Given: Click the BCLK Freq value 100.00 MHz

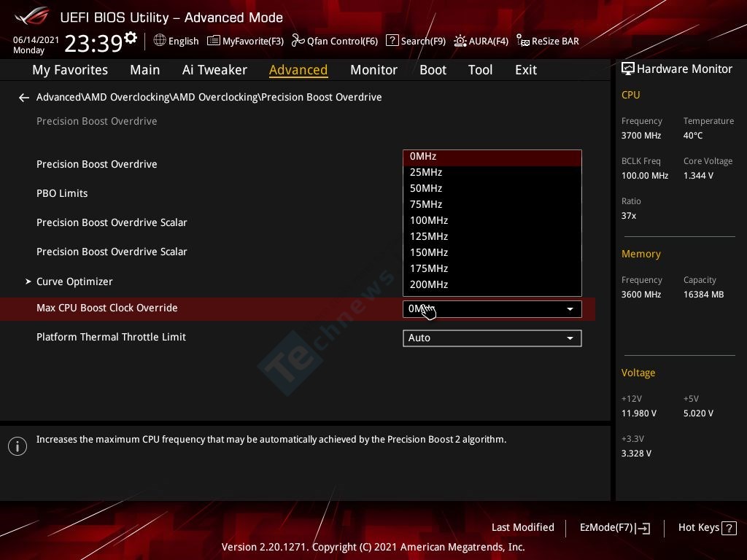Looking at the screenshot, I should click(645, 176).
